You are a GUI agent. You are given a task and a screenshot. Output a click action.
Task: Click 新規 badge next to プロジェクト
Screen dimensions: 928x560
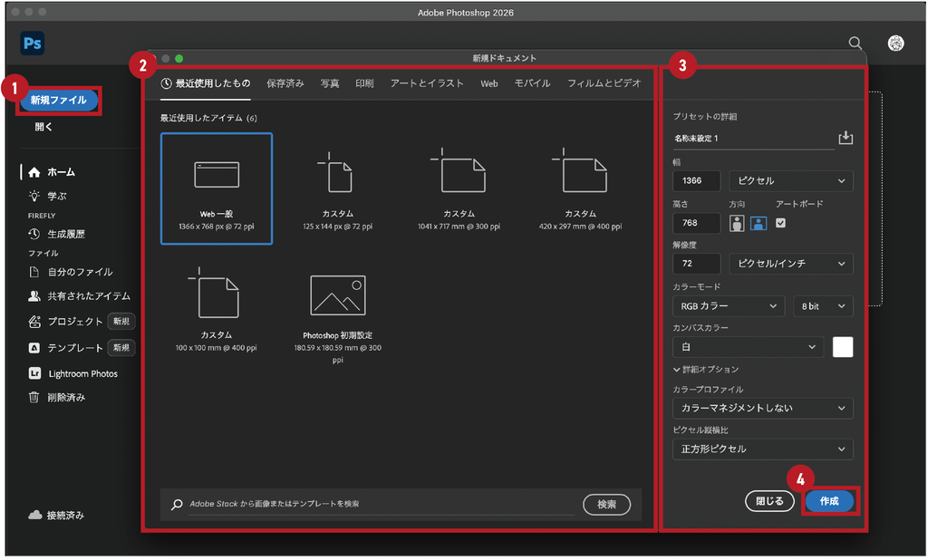tap(121, 322)
